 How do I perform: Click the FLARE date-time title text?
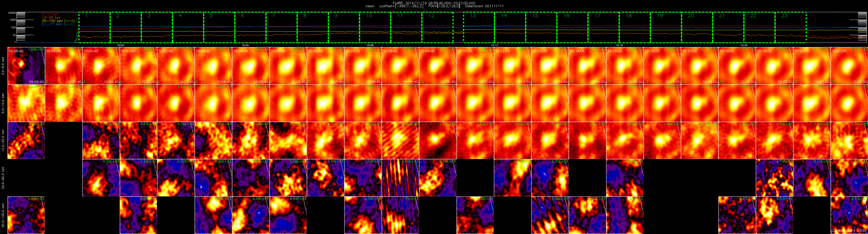(x=434, y=3)
